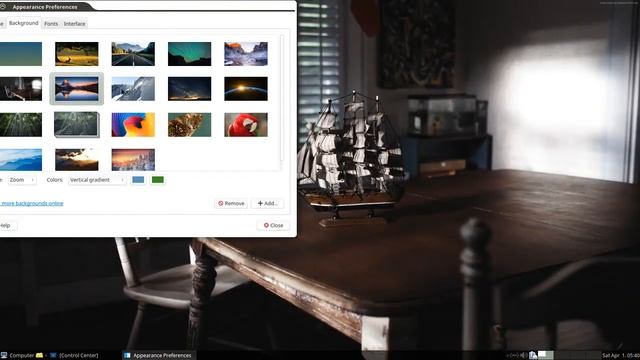Open the Zoom style dropdown
The height and width of the screenshot is (360, 640).
click(22, 180)
